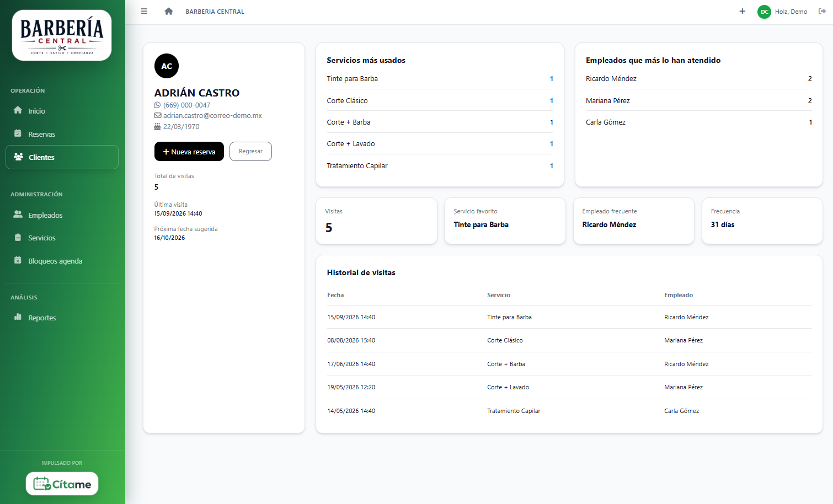Open the Cítame logo link
This screenshot has height=504, width=833.
tap(62, 484)
